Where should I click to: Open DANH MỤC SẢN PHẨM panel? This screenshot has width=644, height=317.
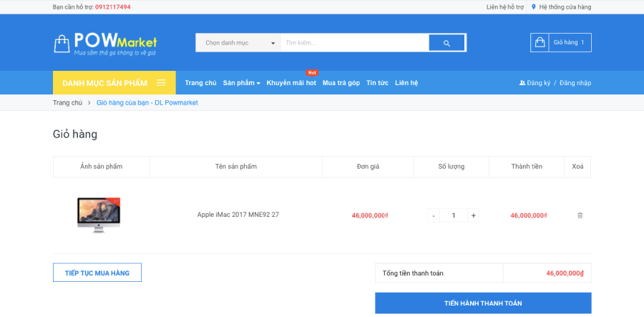coord(114,82)
